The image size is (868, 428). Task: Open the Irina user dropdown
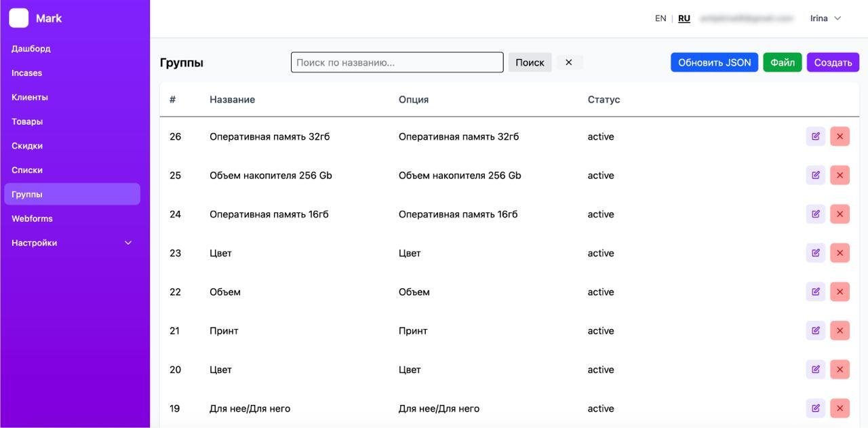pos(825,18)
